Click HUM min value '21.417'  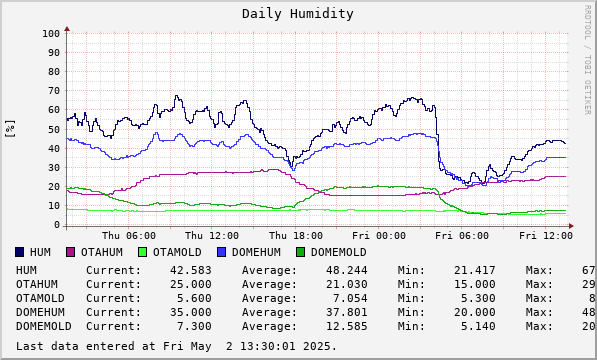(x=475, y=270)
